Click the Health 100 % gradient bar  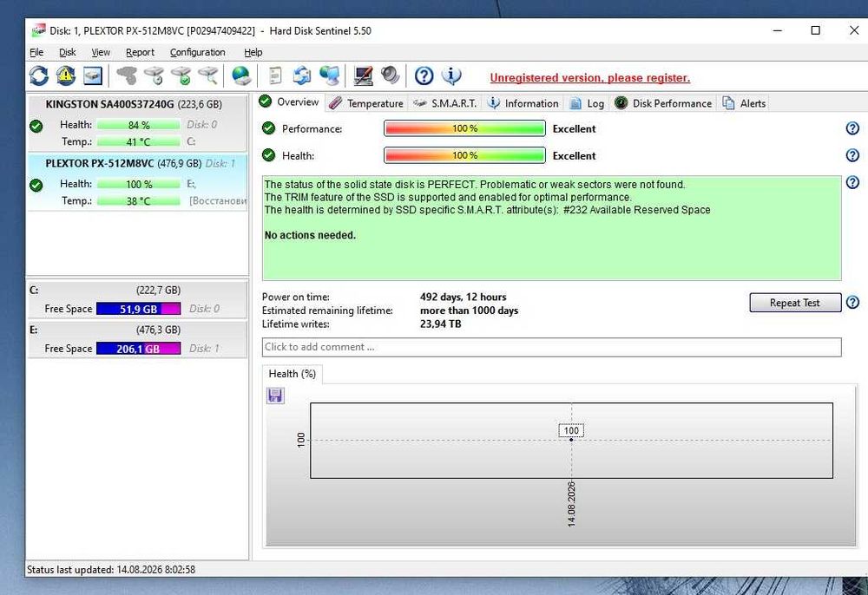coord(464,155)
